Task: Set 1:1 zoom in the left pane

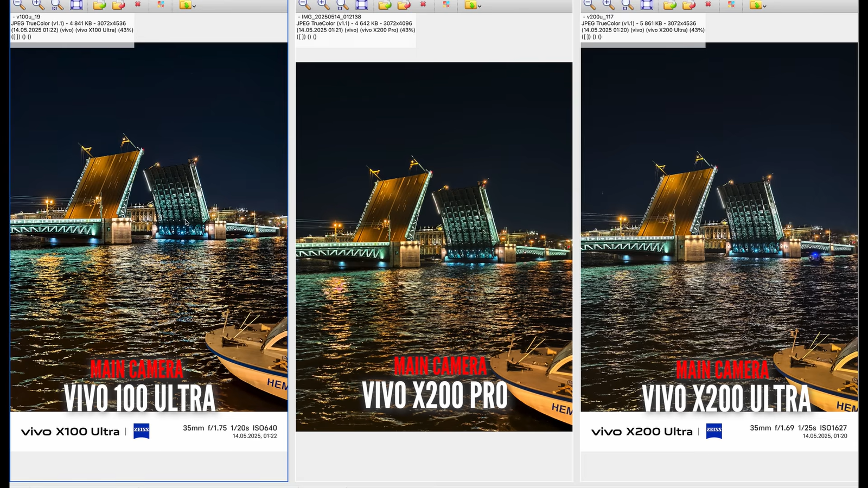Action: tap(57, 5)
